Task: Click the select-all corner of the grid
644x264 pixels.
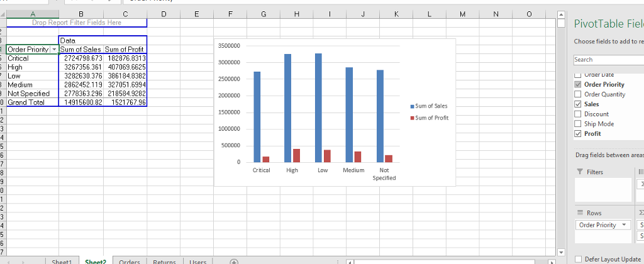Action: [3, 14]
